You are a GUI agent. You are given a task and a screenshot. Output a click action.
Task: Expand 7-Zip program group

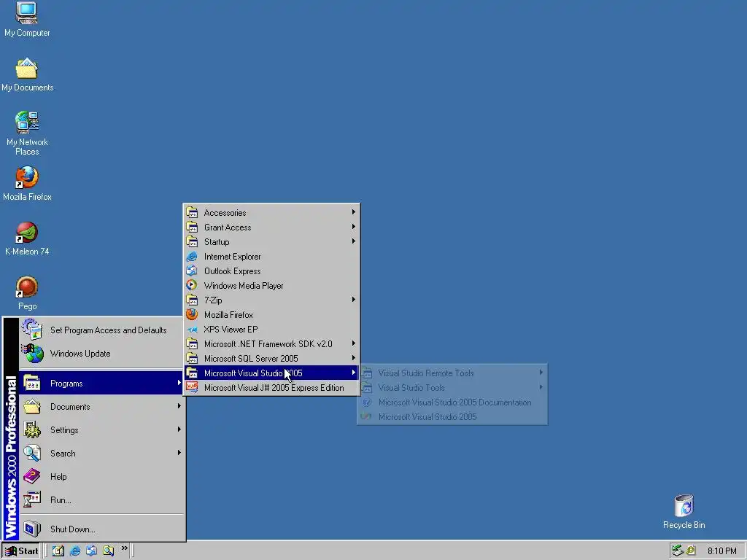tap(271, 300)
